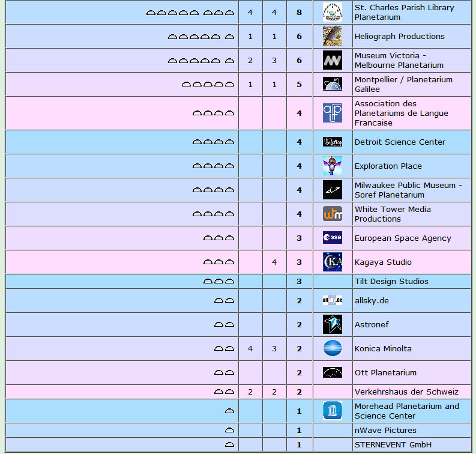Click the dome icons in Heliograph Productions row
Image resolution: width=476 pixels, height=454 pixels.
coord(201,37)
